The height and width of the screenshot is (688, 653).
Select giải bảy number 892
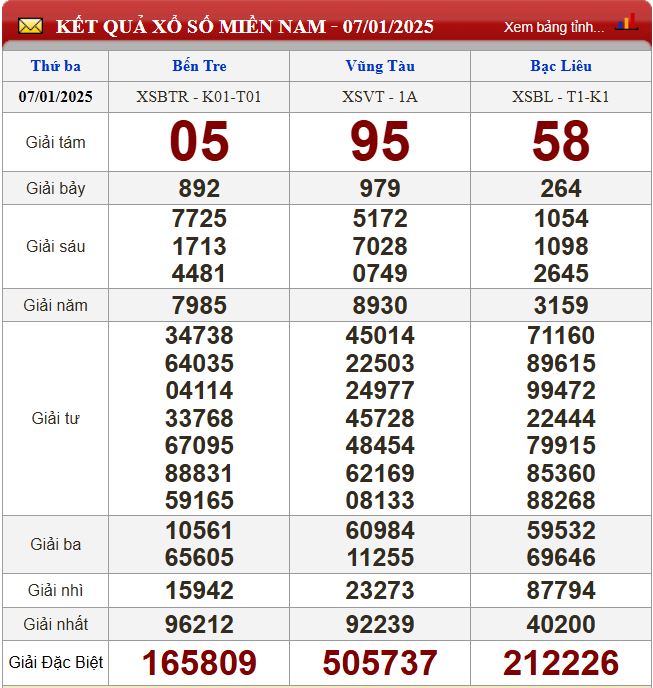[x=199, y=189]
